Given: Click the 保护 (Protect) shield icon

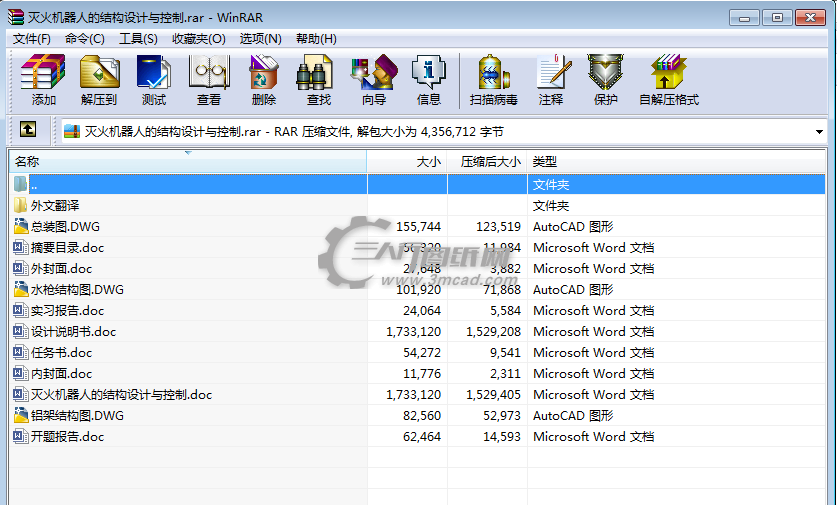Looking at the screenshot, I should [605, 72].
